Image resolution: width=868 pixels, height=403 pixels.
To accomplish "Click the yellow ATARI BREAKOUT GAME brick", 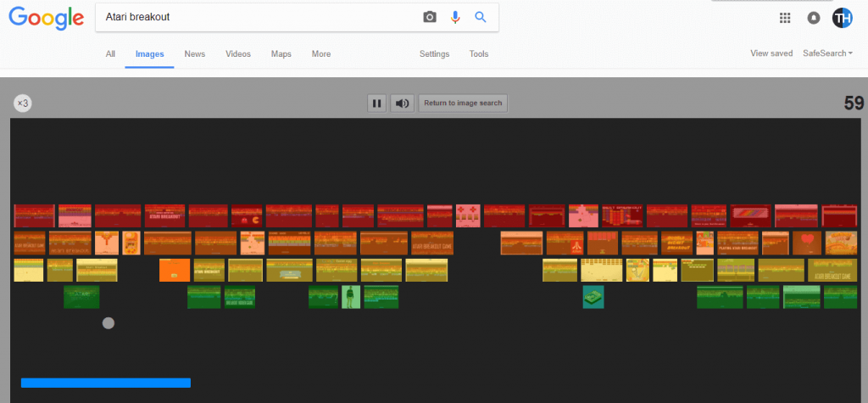I will (832, 270).
